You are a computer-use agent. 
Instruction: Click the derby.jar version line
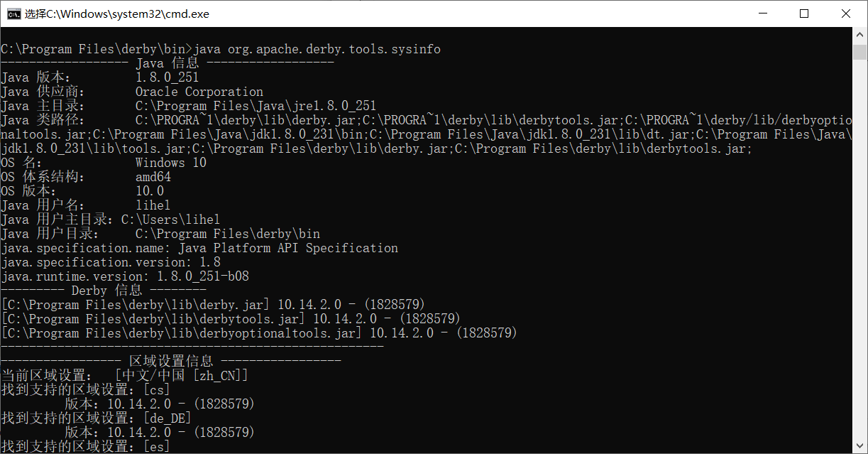point(213,305)
